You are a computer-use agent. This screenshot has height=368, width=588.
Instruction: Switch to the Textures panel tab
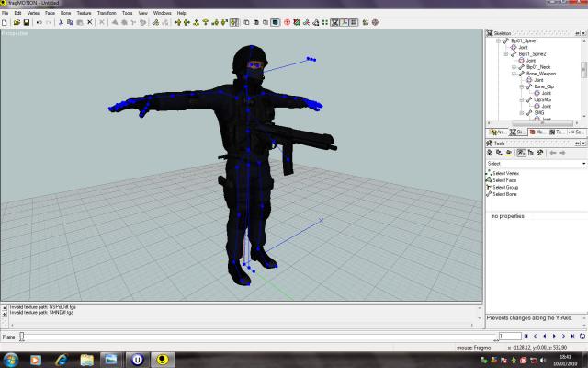[559, 132]
